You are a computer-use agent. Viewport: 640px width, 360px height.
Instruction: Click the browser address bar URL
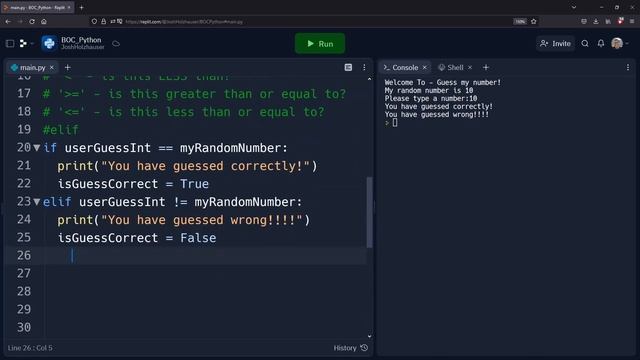(184, 22)
